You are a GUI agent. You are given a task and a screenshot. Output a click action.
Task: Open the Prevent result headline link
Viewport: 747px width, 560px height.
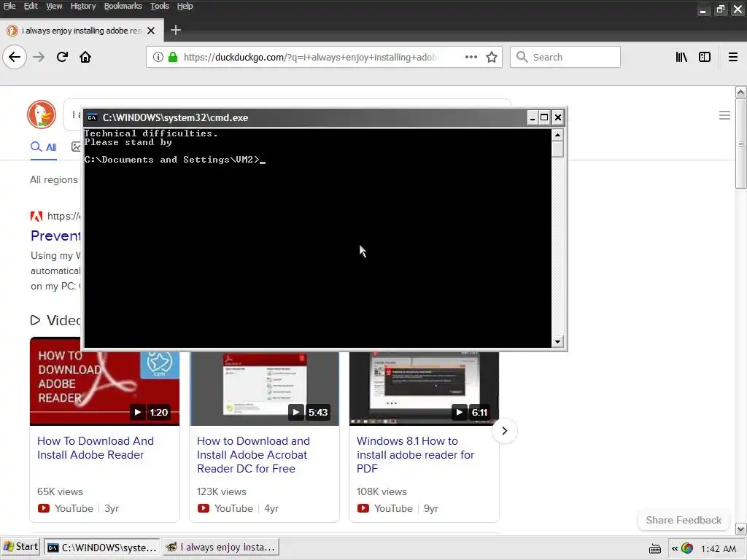click(55, 236)
